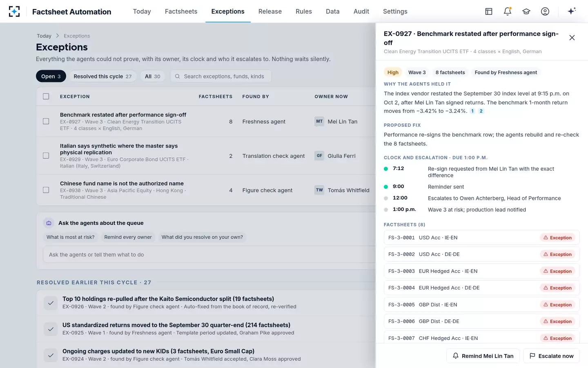Click the checkmark icon for EX-0926
The width and height of the screenshot is (588, 368).
pos(51,303)
